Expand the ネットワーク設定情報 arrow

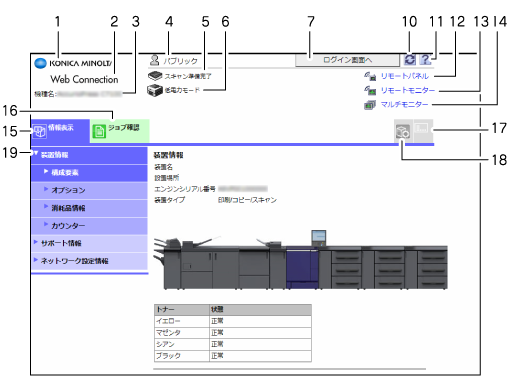coord(36,260)
